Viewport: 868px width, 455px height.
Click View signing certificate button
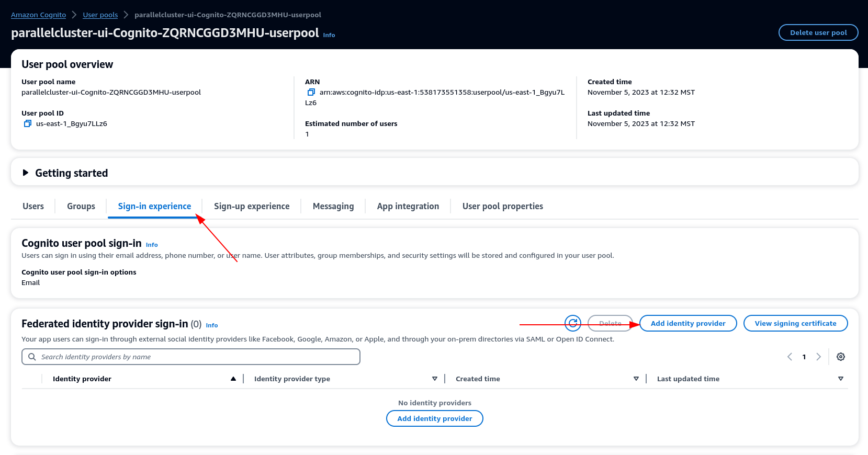pos(795,323)
